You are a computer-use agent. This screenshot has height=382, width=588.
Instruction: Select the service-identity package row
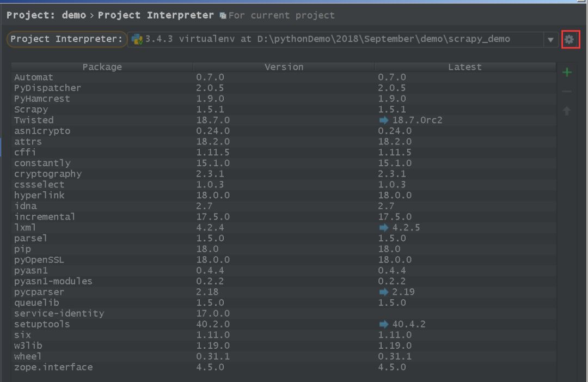pyautogui.click(x=284, y=314)
